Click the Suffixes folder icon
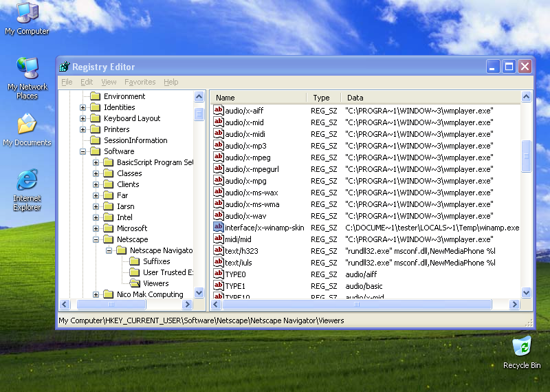550x392 pixels. pyautogui.click(x=134, y=261)
